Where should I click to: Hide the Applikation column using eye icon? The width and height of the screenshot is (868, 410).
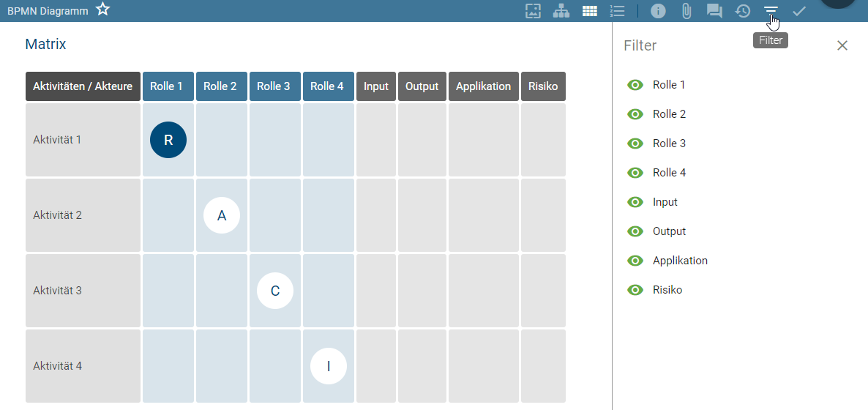pyautogui.click(x=635, y=261)
